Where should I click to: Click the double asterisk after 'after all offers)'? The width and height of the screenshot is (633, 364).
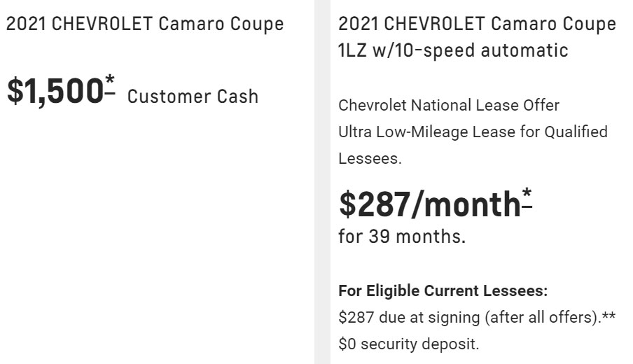[x=608, y=316]
